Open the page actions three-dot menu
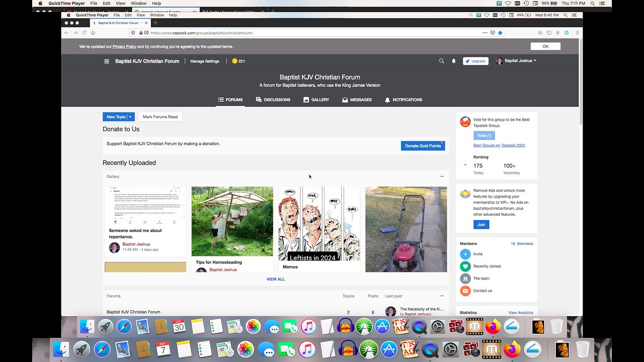Viewport: 644px width, 362px height. pos(485,33)
